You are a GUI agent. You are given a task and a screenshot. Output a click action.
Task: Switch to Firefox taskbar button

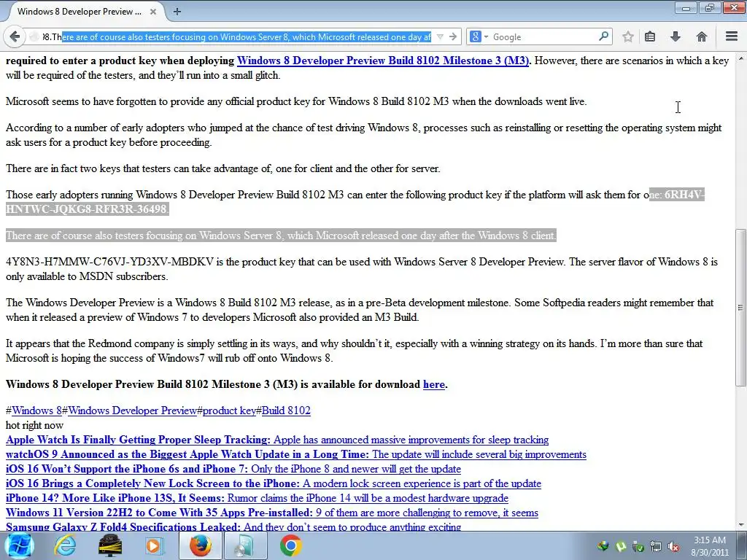point(200,545)
